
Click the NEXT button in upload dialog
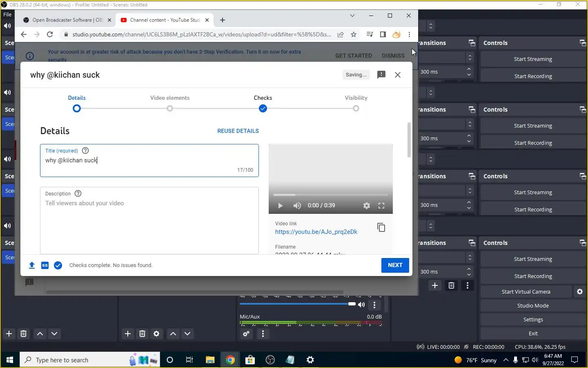[395, 265]
